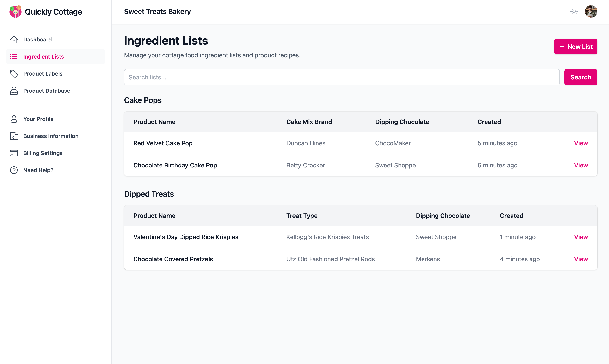Click the Billing Settings card icon

click(x=14, y=153)
